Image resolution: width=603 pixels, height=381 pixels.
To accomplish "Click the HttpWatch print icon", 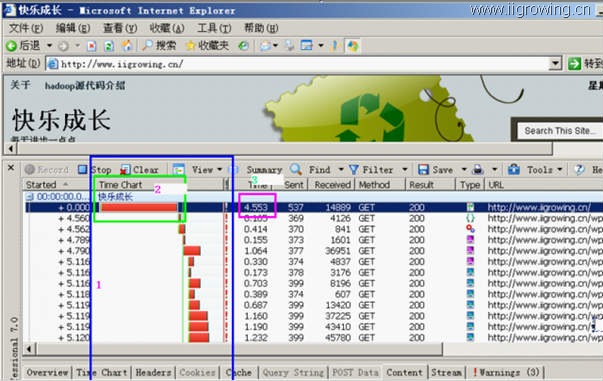I will pyautogui.click(x=478, y=170).
